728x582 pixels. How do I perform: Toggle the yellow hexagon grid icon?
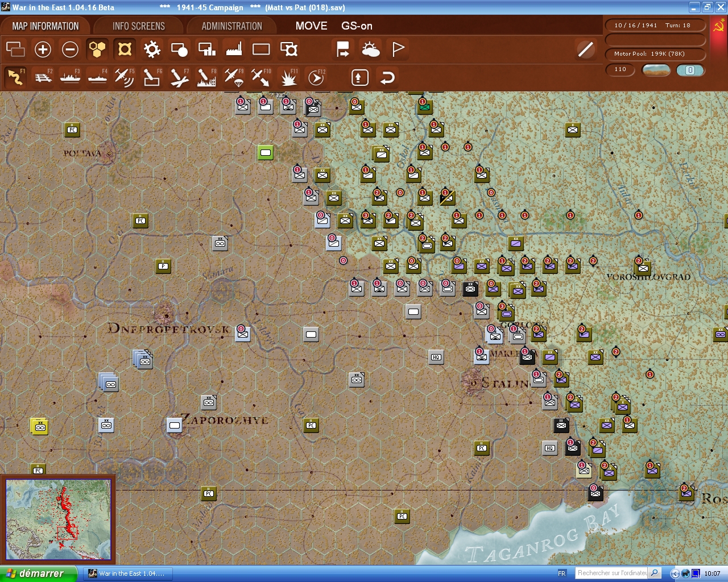click(x=97, y=49)
